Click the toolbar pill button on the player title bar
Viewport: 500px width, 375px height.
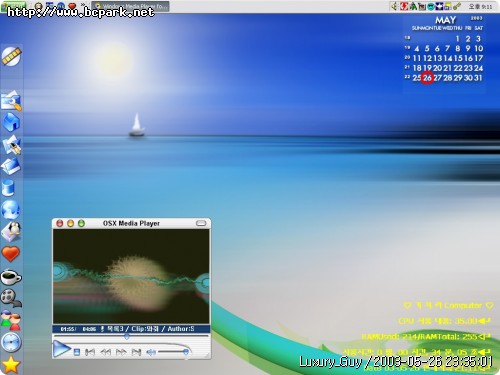pos(201,223)
